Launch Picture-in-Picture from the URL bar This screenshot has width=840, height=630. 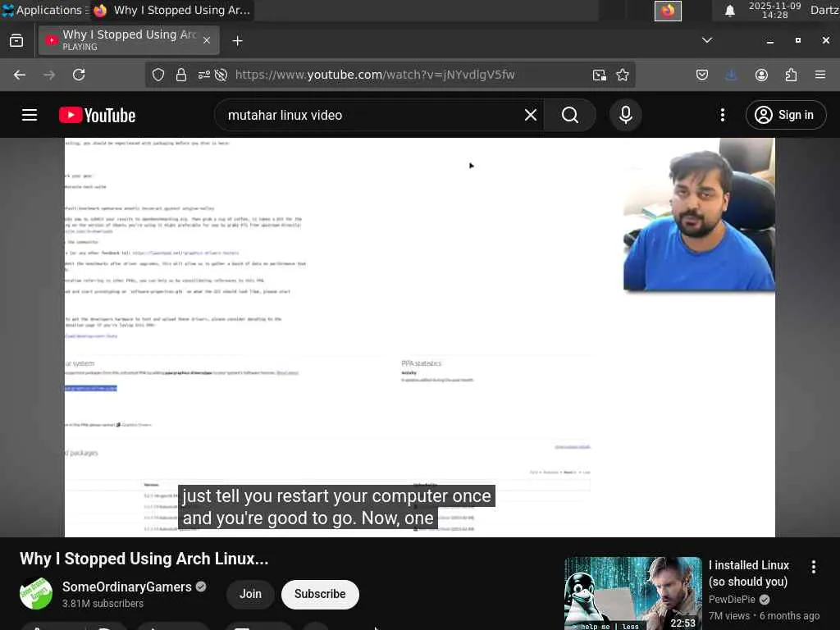pos(600,75)
